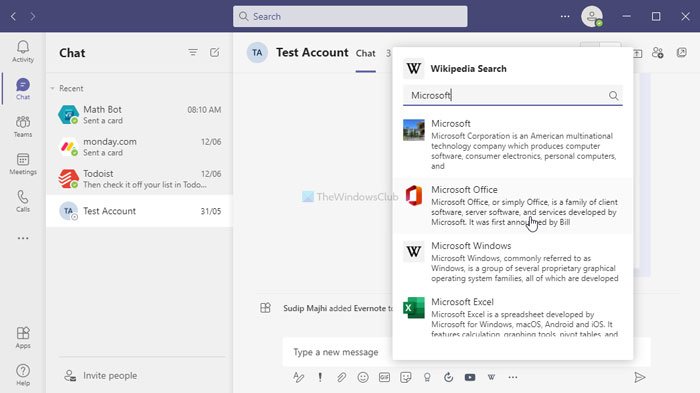Open the sticker picker

(406, 377)
